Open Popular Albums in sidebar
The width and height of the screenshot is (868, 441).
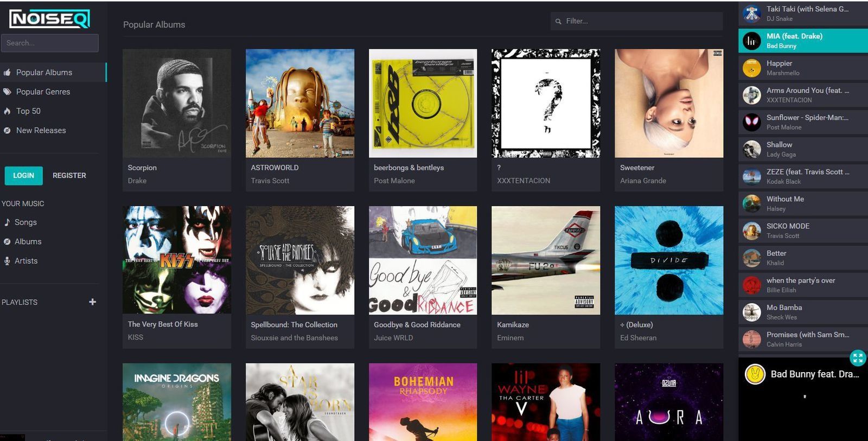53,72
